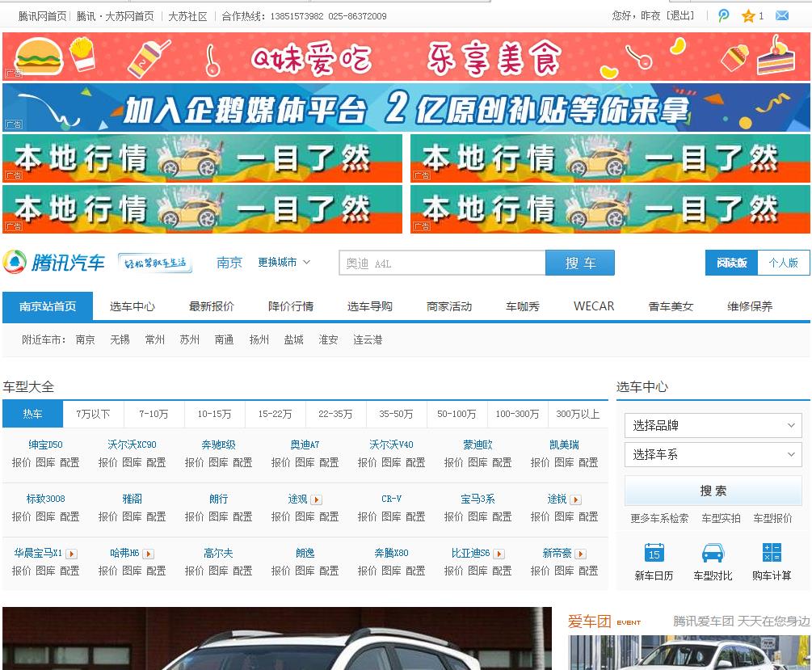The width and height of the screenshot is (812, 670).
Task: Select nearby city 连云港
Action: pos(368,339)
